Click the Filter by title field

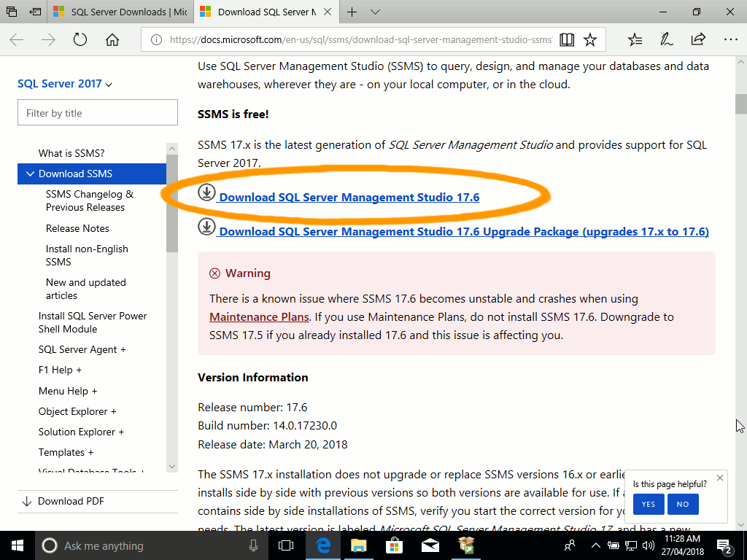point(98,113)
